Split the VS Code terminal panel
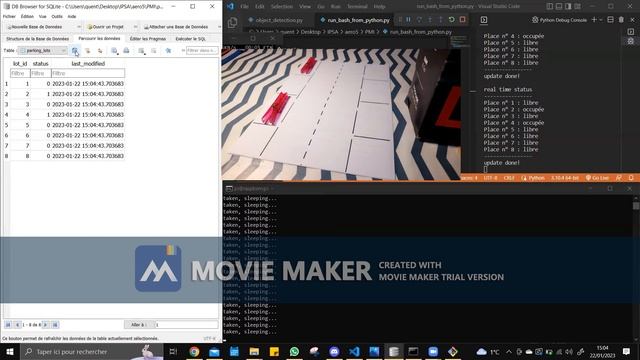 (610, 20)
